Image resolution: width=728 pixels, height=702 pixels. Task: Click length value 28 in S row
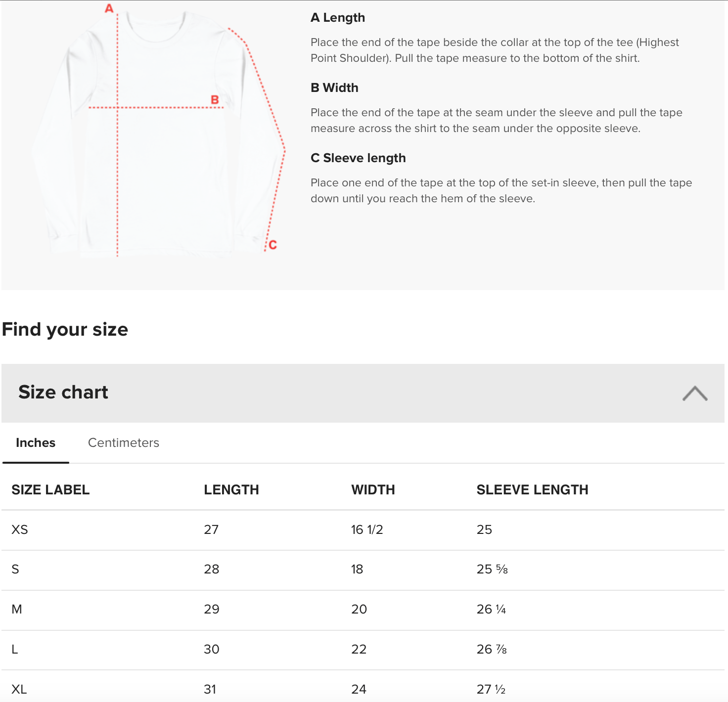212,570
